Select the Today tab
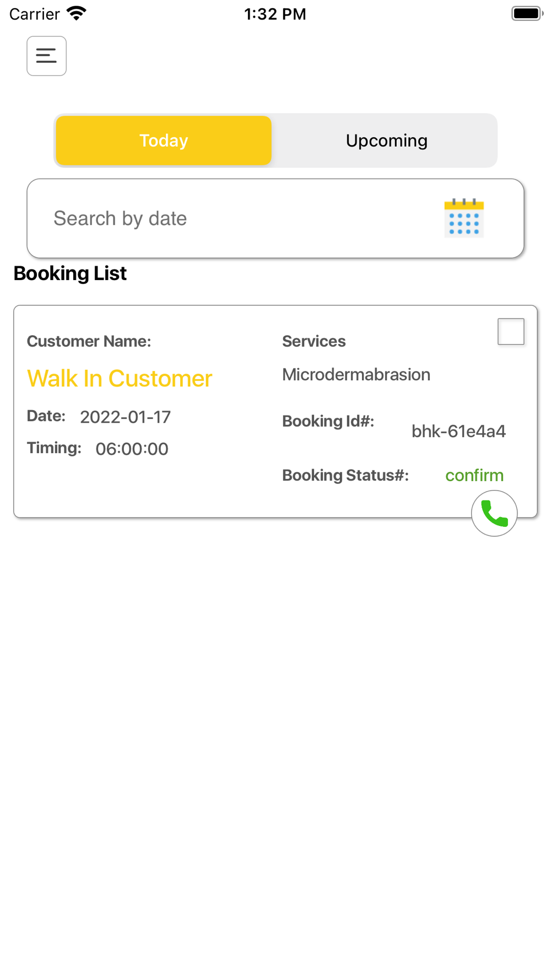The image size is (551, 980). [164, 141]
